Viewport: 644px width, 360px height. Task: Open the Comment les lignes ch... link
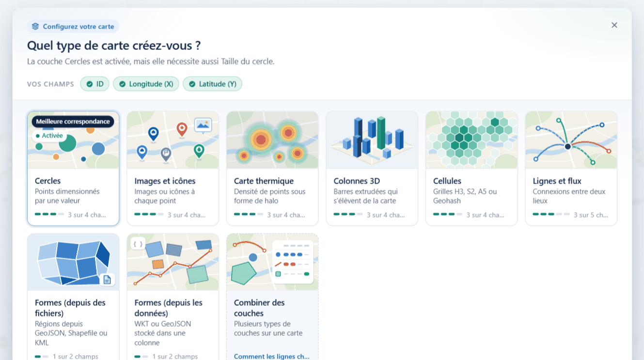pos(272,356)
